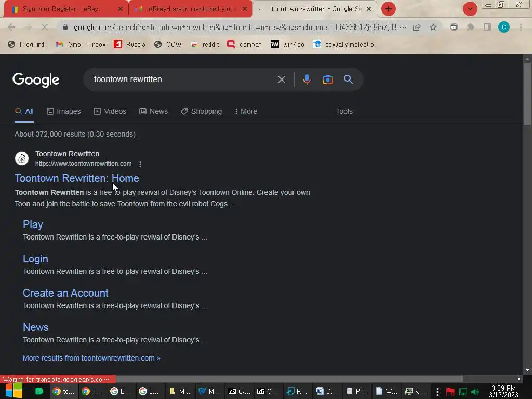Image resolution: width=532 pixels, height=399 pixels.
Task: Submit search with magnifier icon
Action: pyautogui.click(x=348, y=79)
